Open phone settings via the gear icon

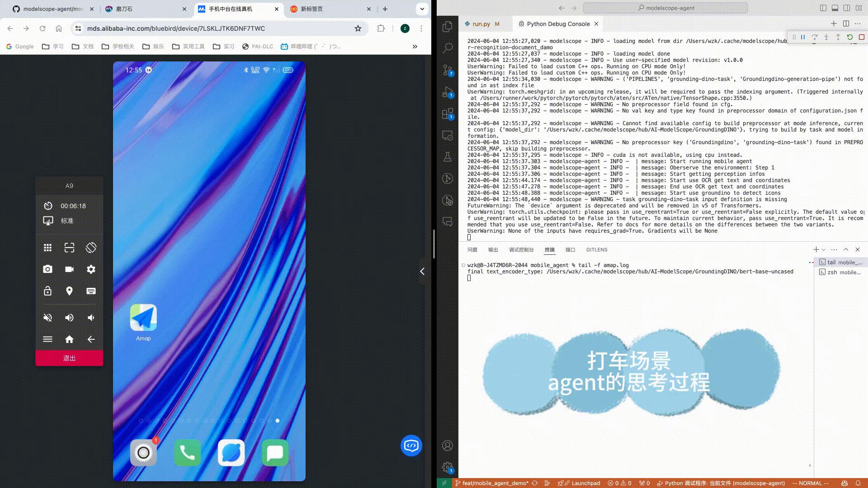(x=91, y=269)
